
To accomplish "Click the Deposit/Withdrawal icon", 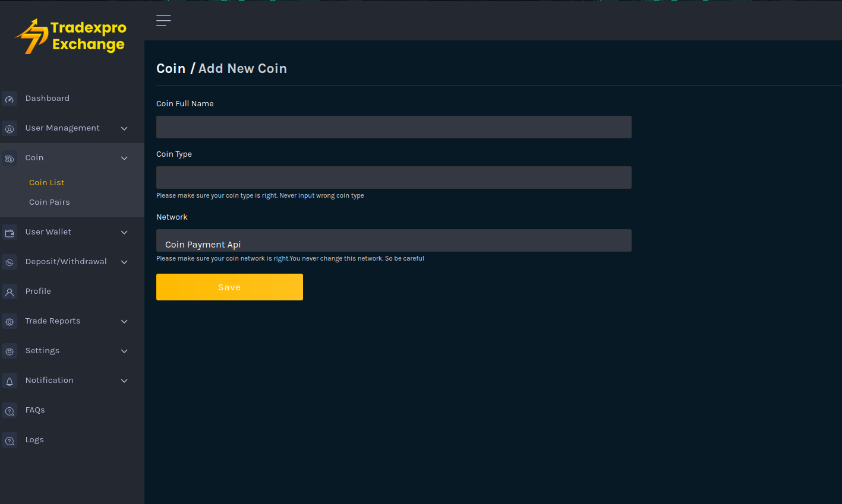I will (10, 262).
